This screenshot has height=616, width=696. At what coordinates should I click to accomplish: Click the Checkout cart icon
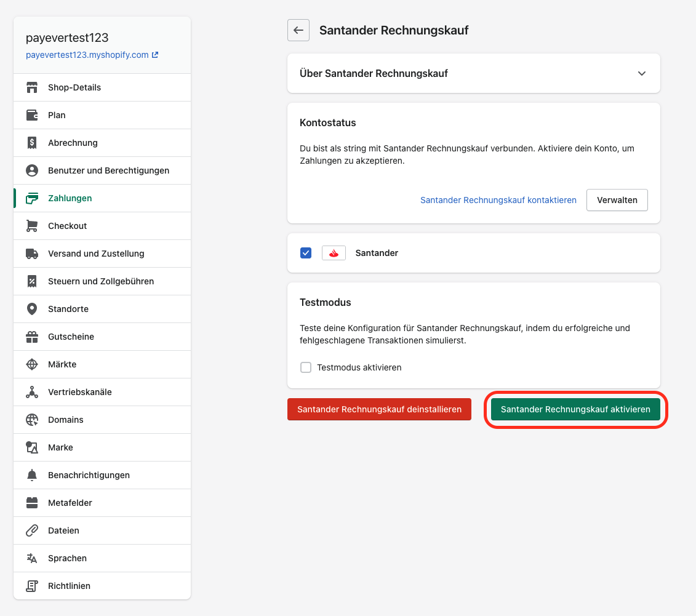pyautogui.click(x=32, y=226)
